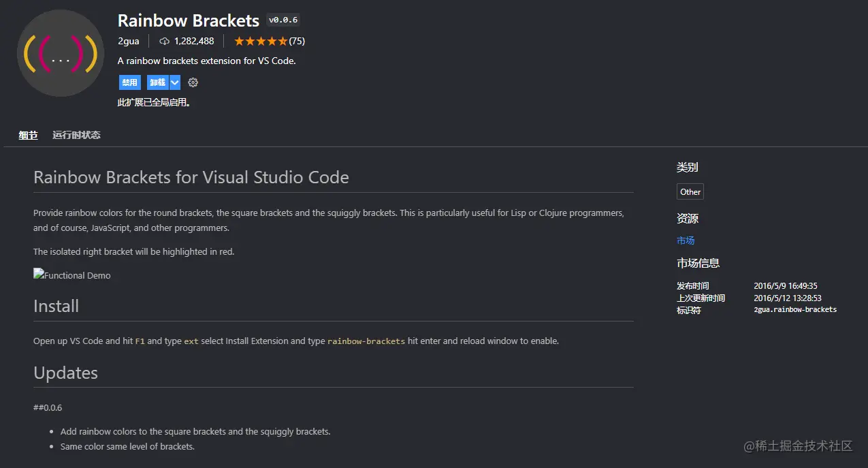Click the bullet Same color same level of brackets
The width and height of the screenshot is (868, 468).
[127, 446]
